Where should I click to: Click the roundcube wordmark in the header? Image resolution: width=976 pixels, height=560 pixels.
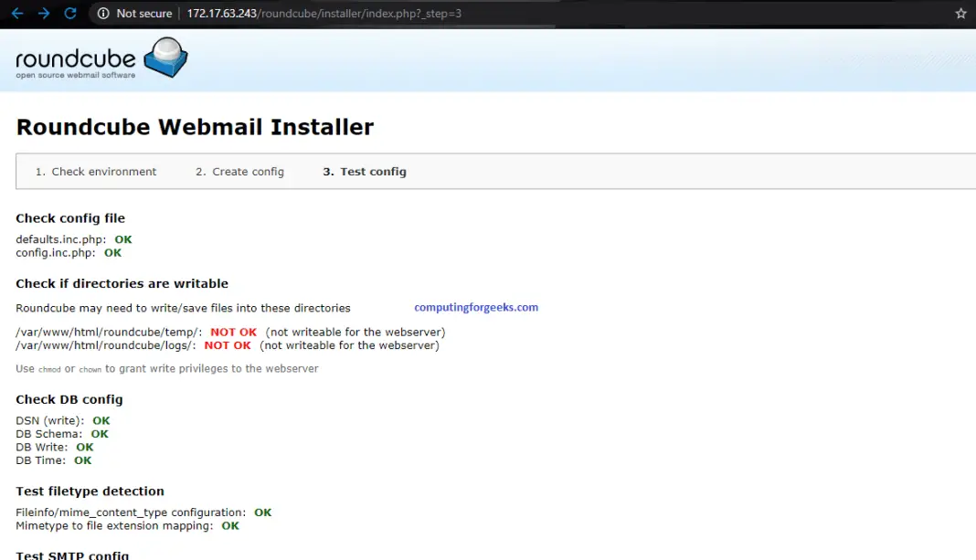click(73, 57)
